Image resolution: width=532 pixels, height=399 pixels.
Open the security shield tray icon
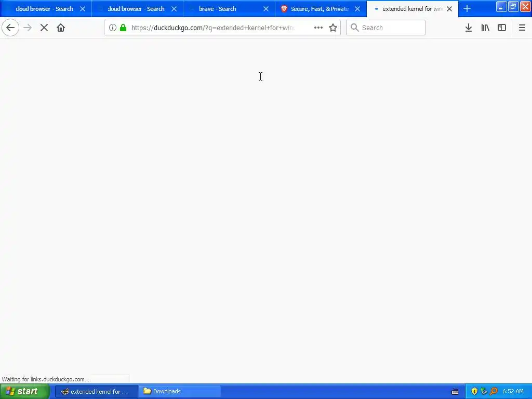click(474, 391)
